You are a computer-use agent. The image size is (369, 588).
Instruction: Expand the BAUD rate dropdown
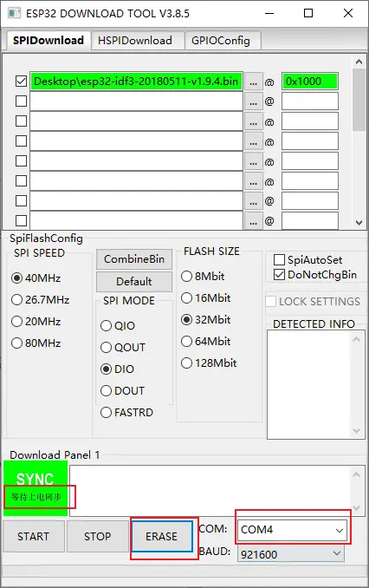click(291, 554)
